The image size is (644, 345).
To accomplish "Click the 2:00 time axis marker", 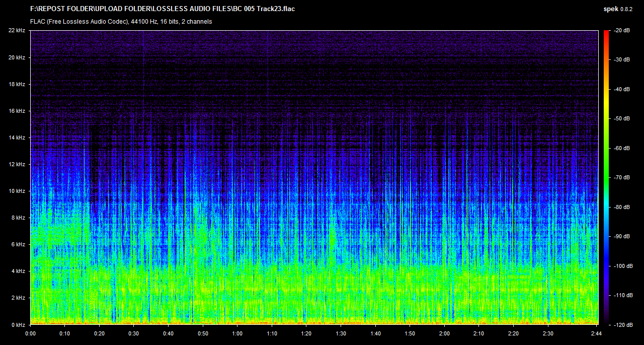I will click(444, 333).
